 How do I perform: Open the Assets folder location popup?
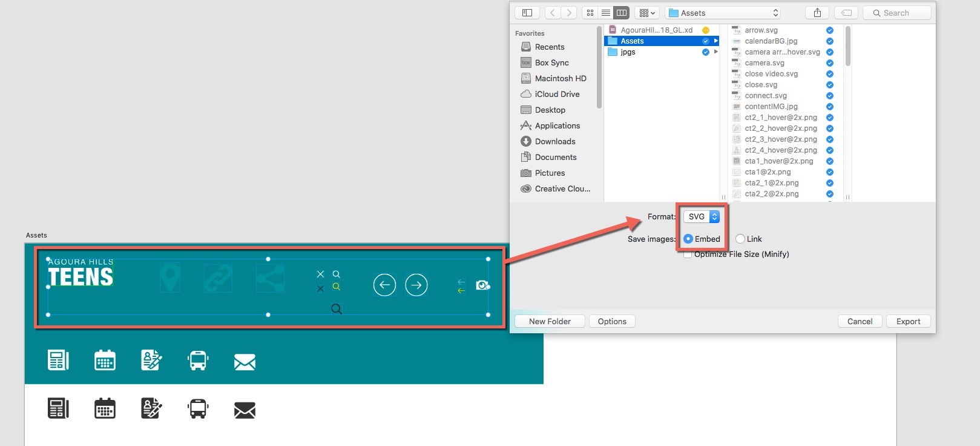[x=723, y=13]
